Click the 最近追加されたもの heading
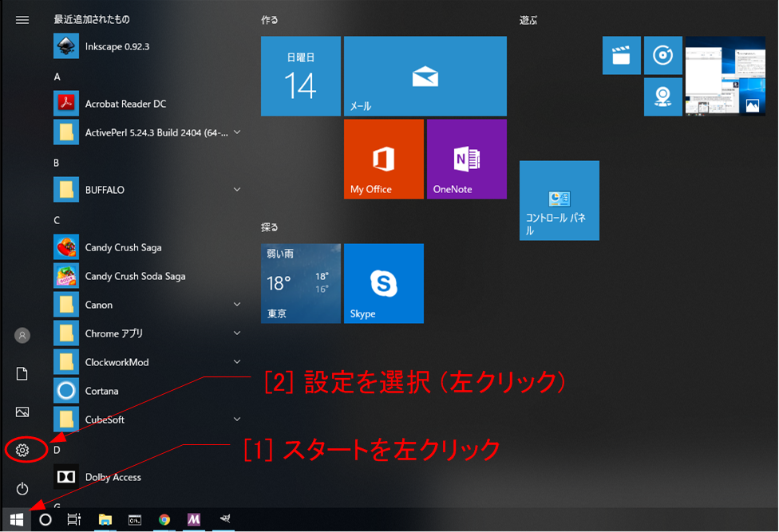 point(92,19)
